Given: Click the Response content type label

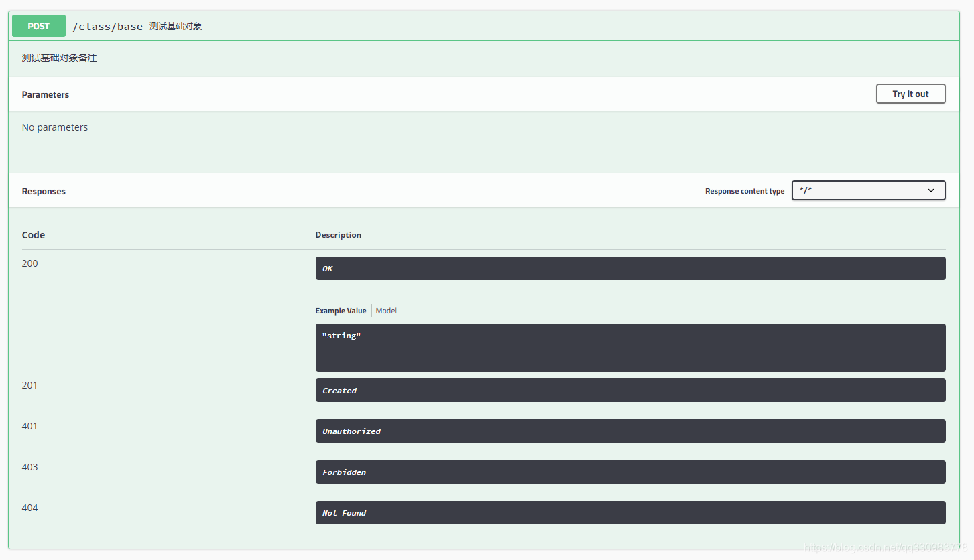Looking at the screenshot, I should pos(745,191).
